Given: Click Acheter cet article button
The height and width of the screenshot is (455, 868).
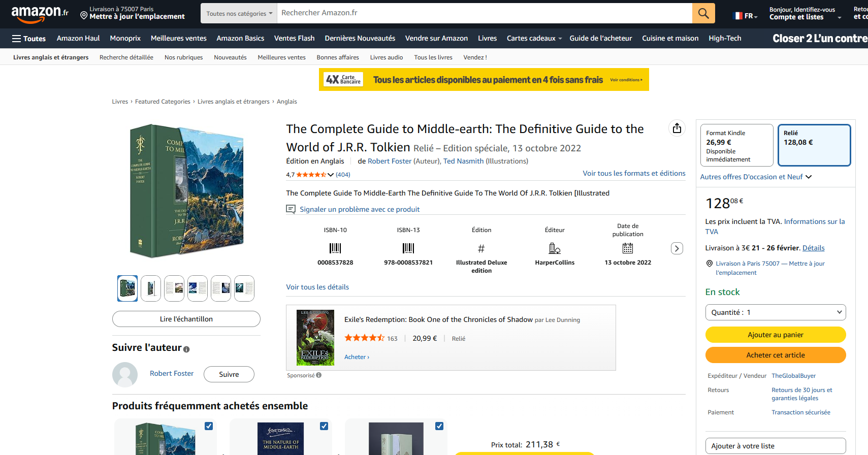Looking at the screenshot, I should [776, 355].
